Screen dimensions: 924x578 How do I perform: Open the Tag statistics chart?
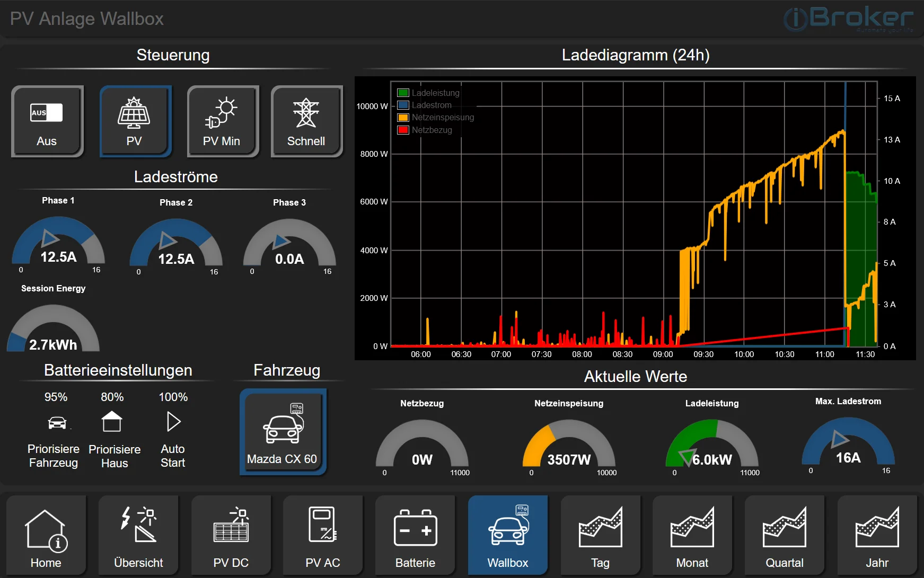tap(601, 535)
